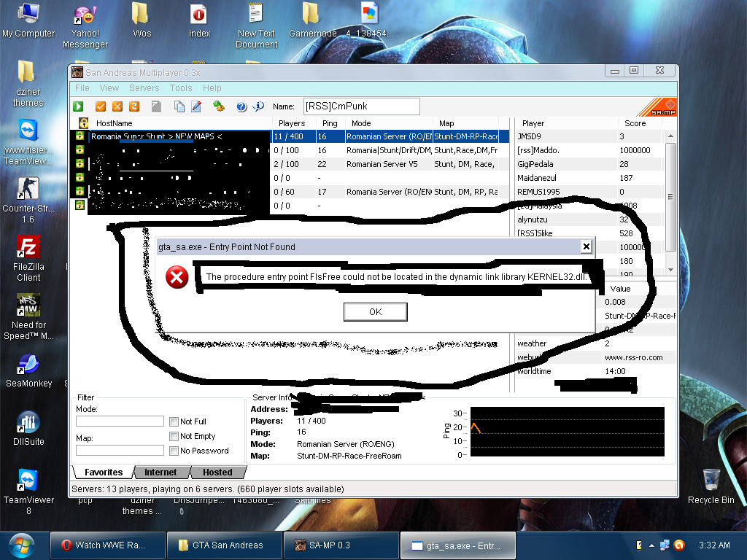Click the Map filter input field
The height and width of the screenshot is (560, 747).
120,450
